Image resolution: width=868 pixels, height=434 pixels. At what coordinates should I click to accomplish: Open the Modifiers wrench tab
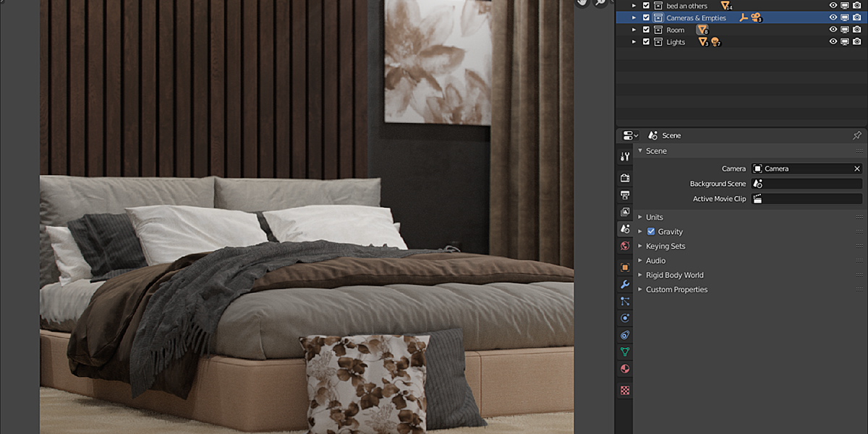pyautogui.click(x=625, y=284)
